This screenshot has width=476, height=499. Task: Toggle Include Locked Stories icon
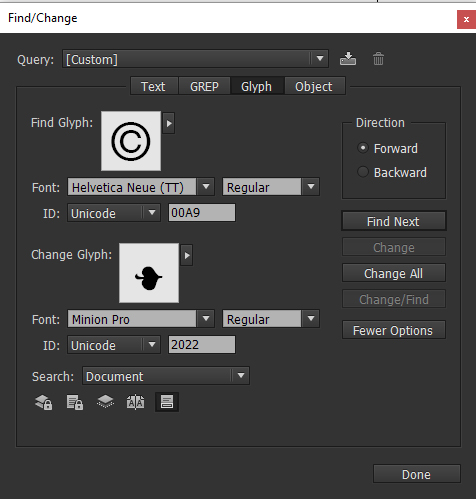coord(75,402)
